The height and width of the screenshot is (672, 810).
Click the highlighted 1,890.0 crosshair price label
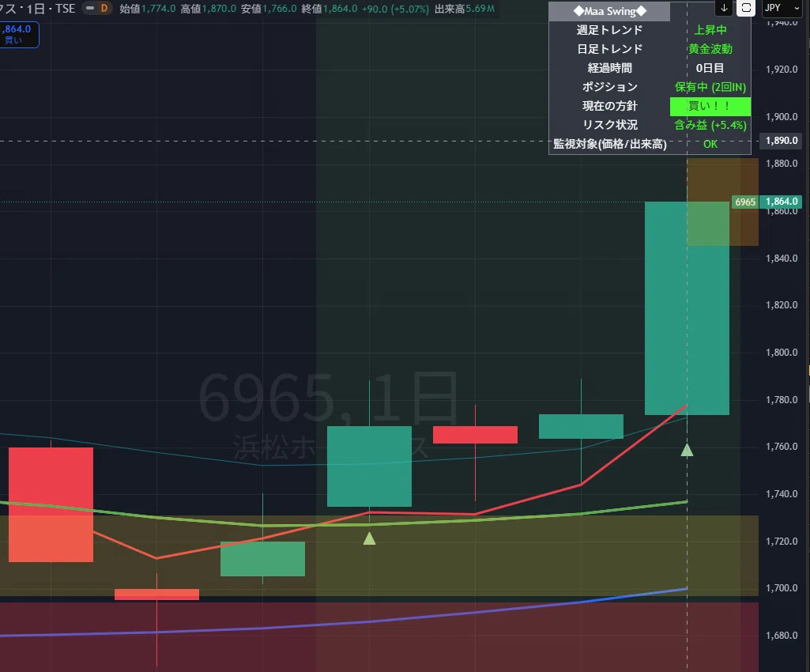pos(782,141)
